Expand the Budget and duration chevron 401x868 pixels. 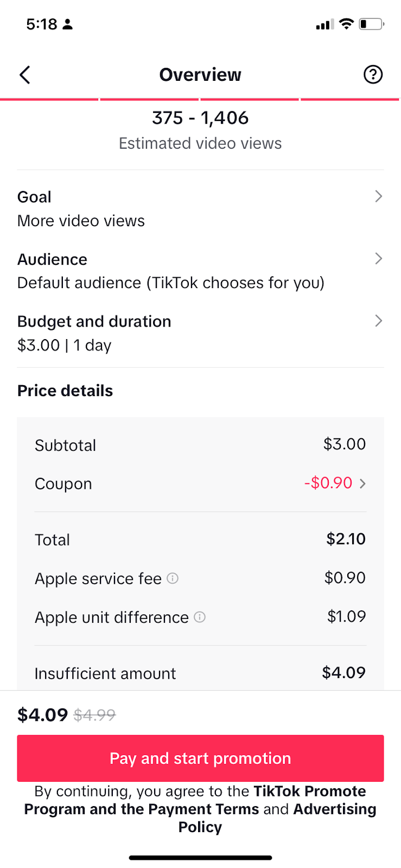(x=379, y=321)
